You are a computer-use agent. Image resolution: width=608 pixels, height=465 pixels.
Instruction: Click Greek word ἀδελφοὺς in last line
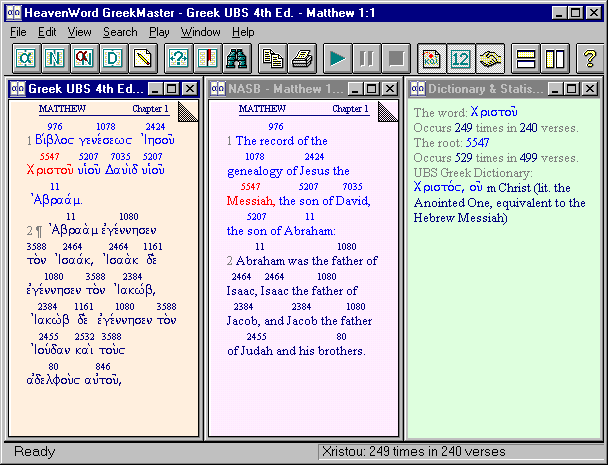(53, 380)
